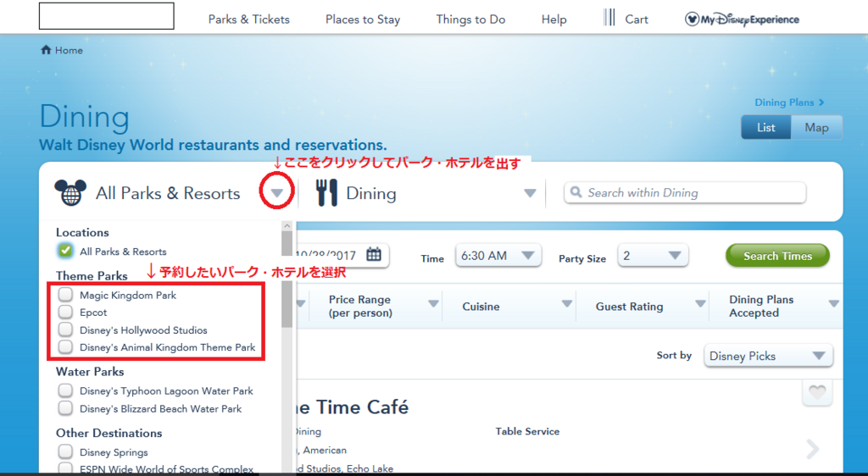The image size is (868, 476).
Task: Open the Dining category dropdown arrow
Action: click(x=530, y=193)
